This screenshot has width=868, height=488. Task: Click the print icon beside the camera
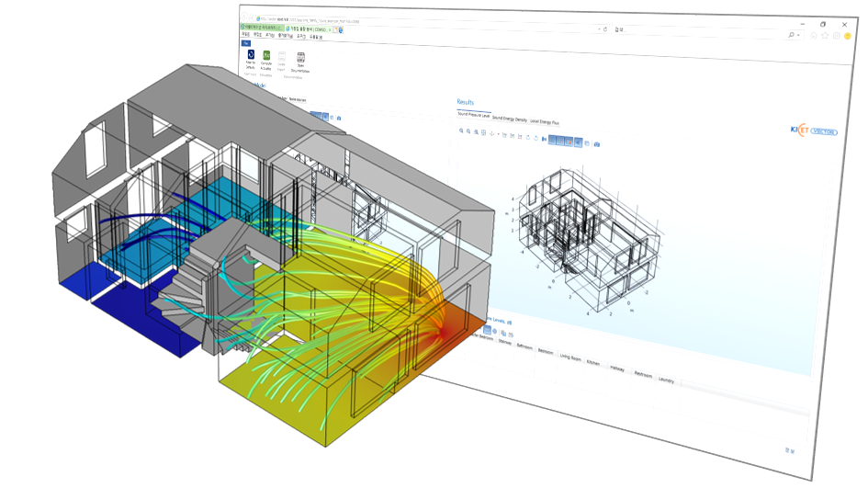click(x=588, y=143)
